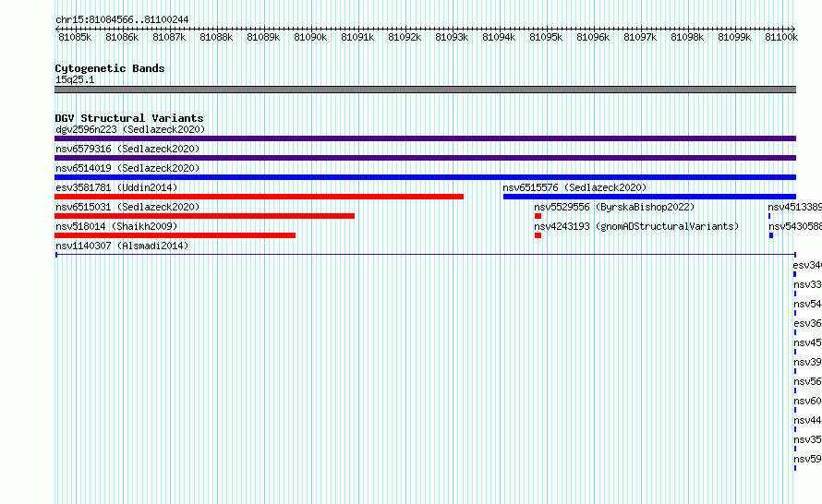Click the chr15:81084566..81100244 coordinate label
The image size is (822, 504).
point(122,19)
